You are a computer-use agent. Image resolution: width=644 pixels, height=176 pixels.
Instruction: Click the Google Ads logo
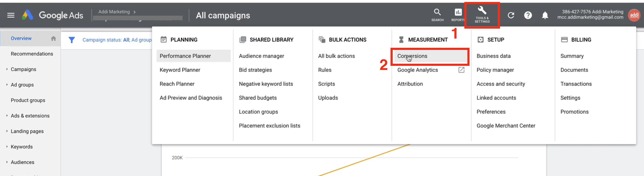click(52, 15)
